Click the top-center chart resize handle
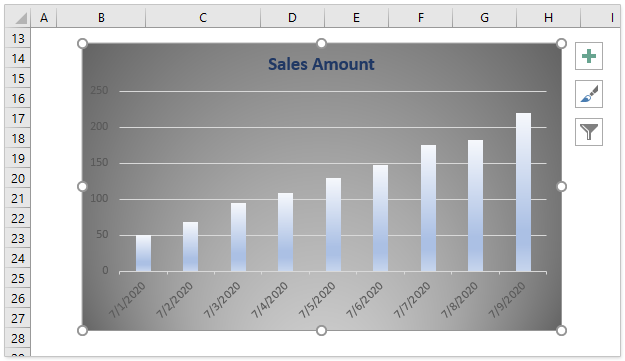The width and height of the screenshot is (625, 361). [x=321, y=43]
